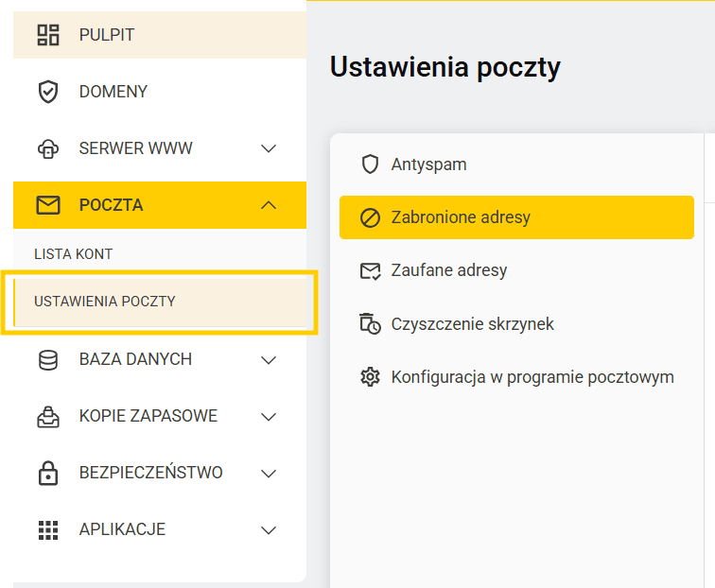The height and width of the screenshot is (588, 715).
Task: Collapse the Poczta section chevron
Action: click(x=269, y=205)
